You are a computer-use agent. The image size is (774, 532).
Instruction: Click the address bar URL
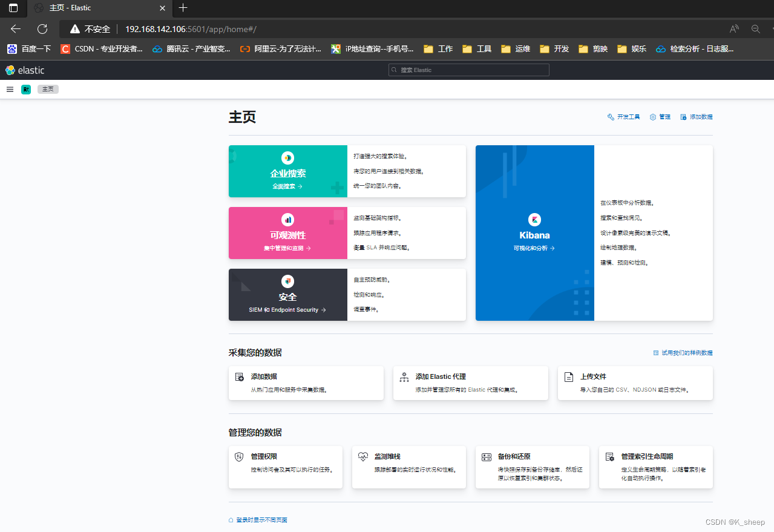(x=191, y=29)
